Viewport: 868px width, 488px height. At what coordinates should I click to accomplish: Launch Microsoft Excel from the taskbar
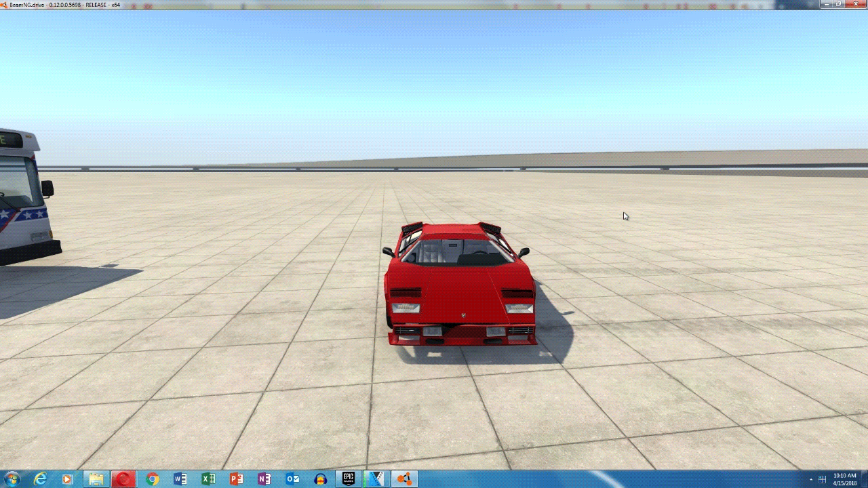(208, 479)
